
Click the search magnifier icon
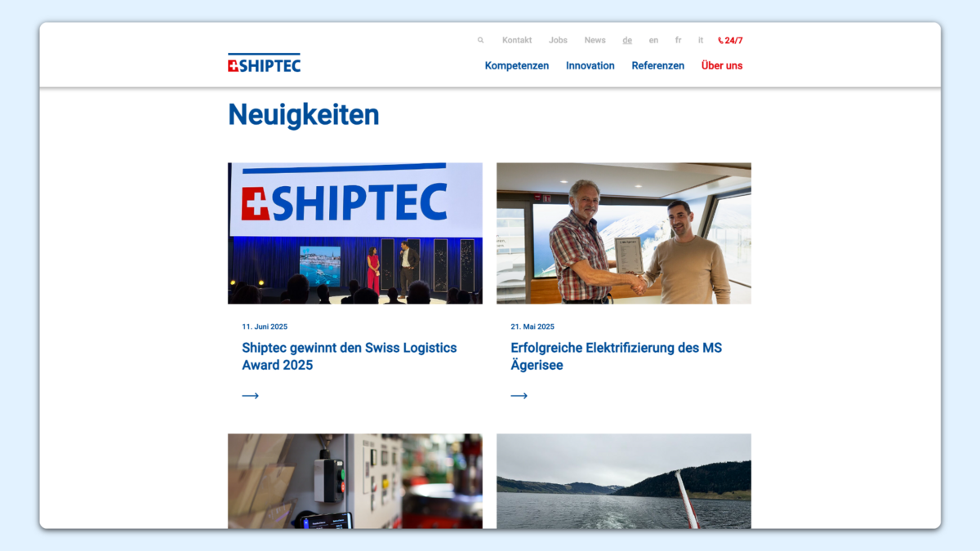pyautogui.click(x=480, y=40)
